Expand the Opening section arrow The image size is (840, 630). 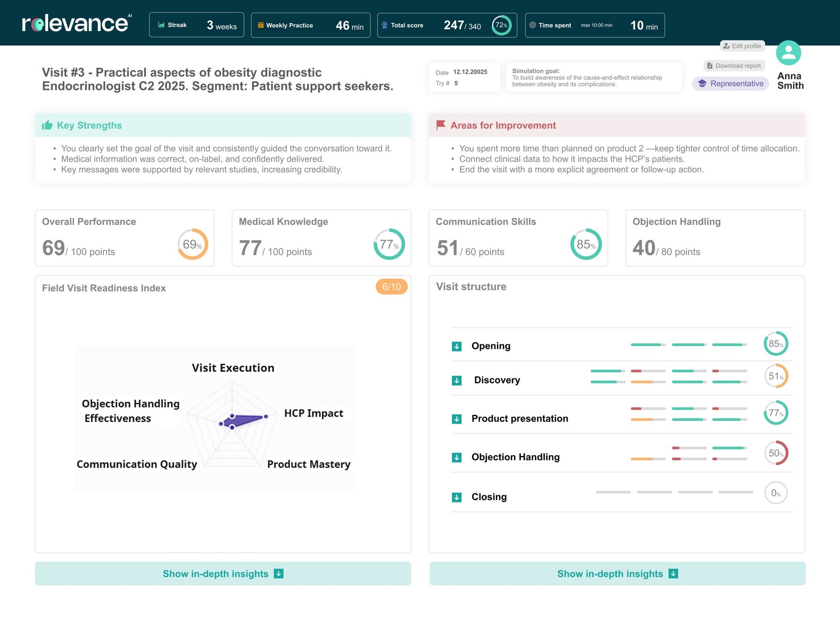coord(457,346)
